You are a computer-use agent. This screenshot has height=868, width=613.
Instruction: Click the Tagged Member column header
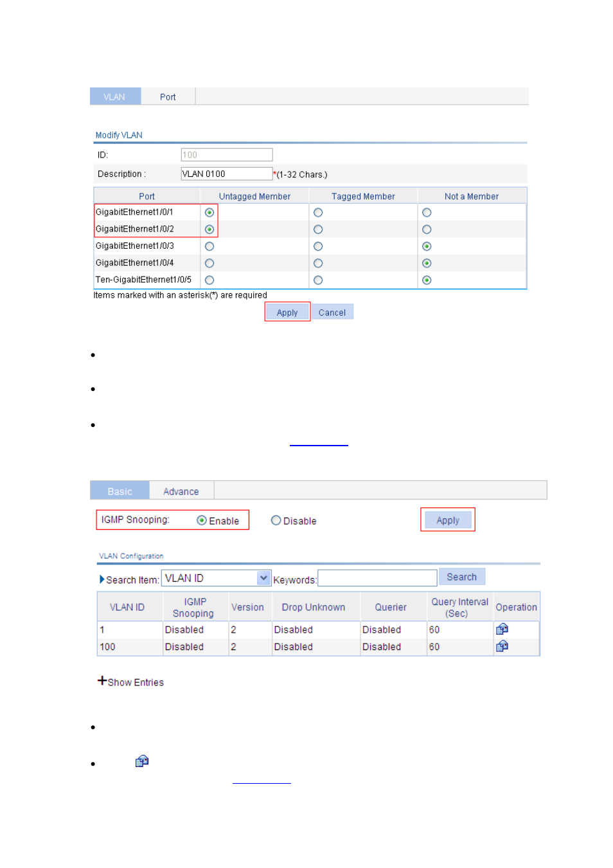363,196
